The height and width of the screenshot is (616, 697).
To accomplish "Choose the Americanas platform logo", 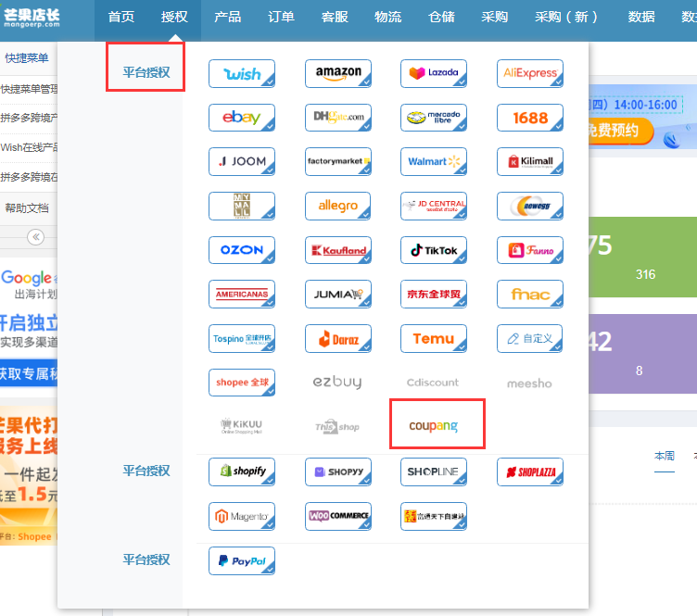I will [242, 294].
